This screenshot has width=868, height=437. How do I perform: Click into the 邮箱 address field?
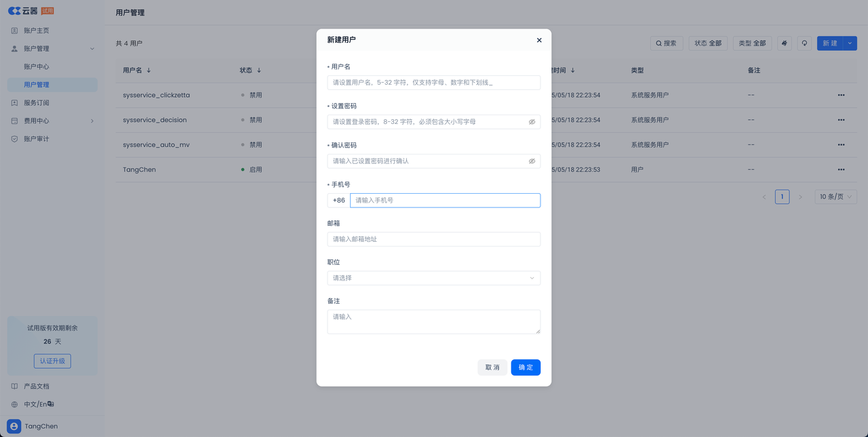point(433,239)
